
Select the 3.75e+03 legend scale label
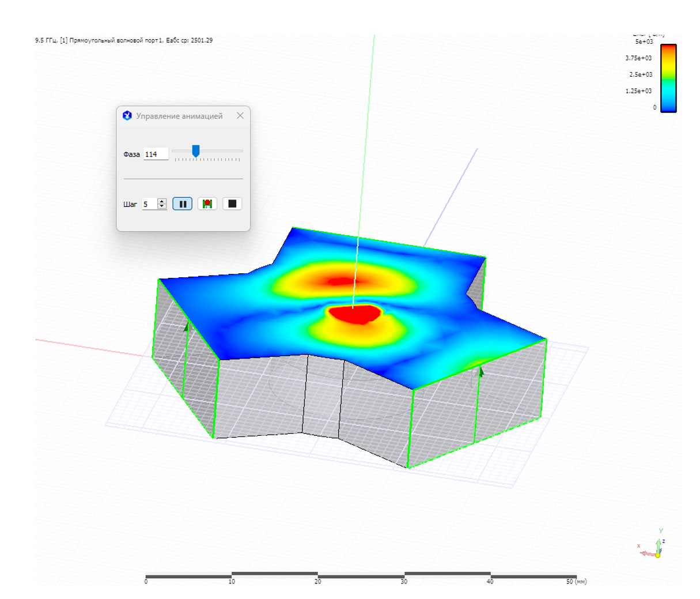(638, 58)
